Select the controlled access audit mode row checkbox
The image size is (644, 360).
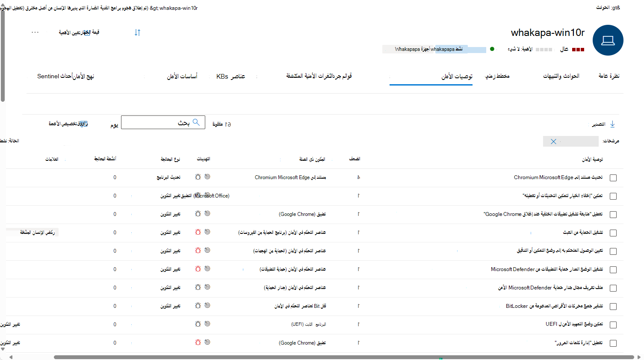click(x=613, y=251)
